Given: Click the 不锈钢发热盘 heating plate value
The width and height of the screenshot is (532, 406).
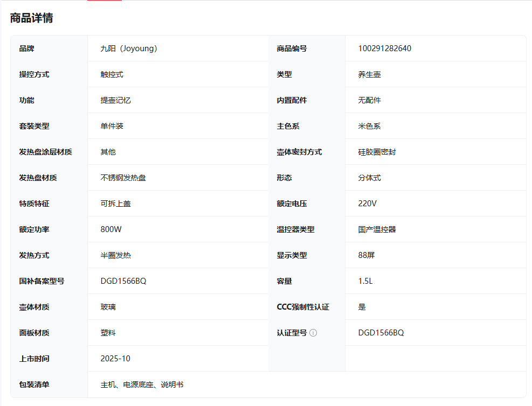Looking at the screenshot, I should pos(123,178).
